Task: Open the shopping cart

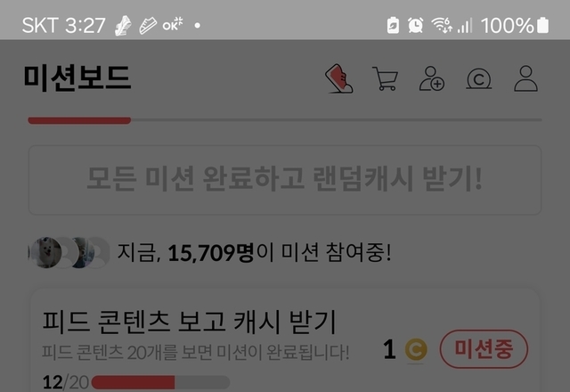Action: (x=386, y=78)
